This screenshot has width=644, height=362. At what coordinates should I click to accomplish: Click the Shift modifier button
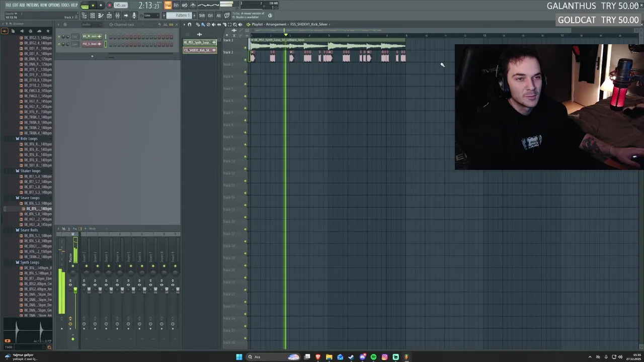[x=202, y=16]
